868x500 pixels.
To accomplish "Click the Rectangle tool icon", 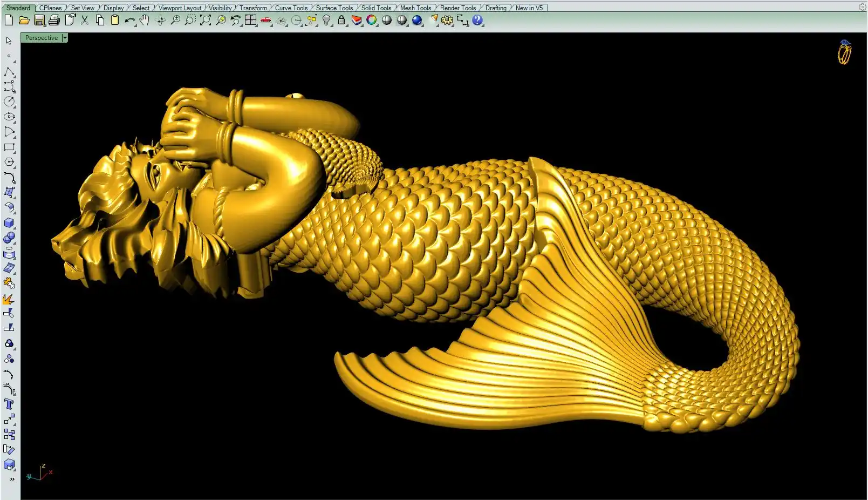I will pyautogui.click(x=9, y=147).
